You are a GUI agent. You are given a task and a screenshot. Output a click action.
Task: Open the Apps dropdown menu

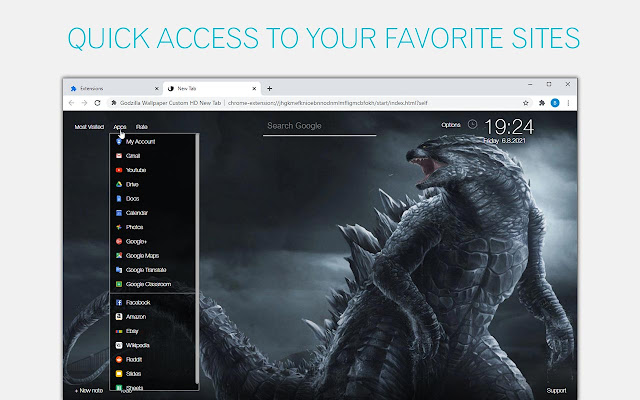[x=120, y=127]
